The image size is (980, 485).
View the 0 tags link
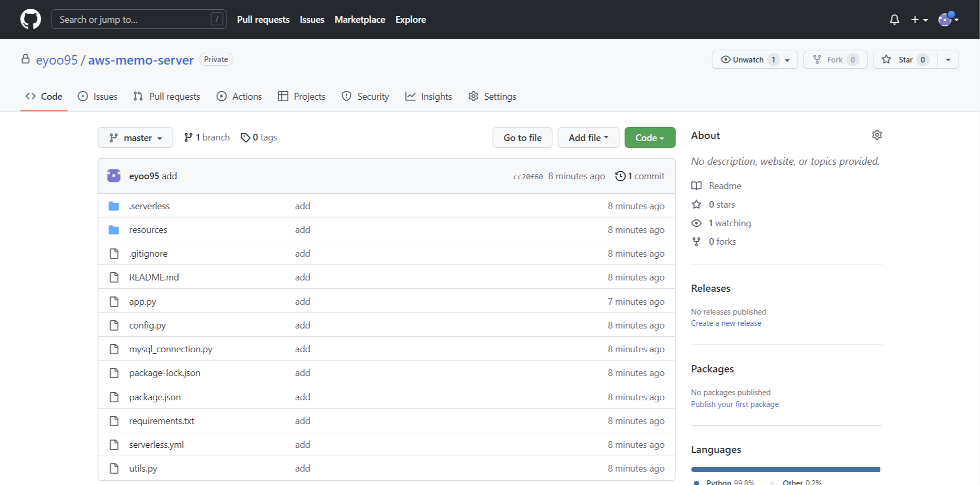[259, 137]
